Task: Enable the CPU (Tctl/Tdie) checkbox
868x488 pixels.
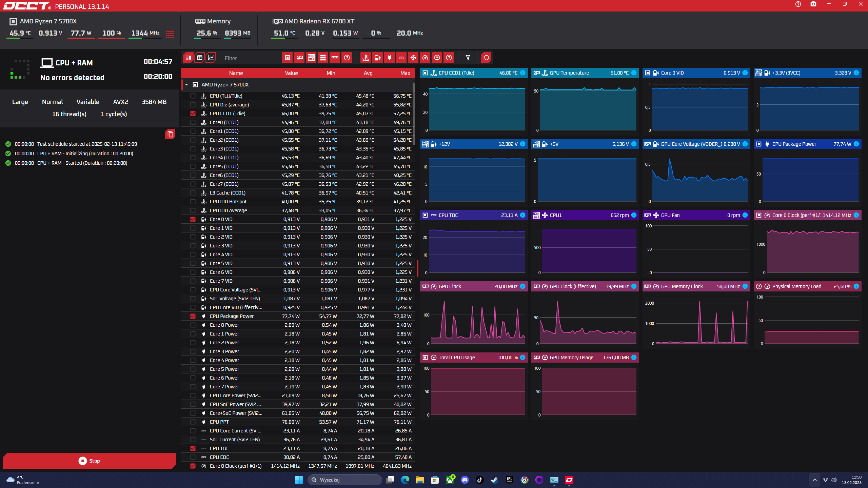Action: pos(193,96)
